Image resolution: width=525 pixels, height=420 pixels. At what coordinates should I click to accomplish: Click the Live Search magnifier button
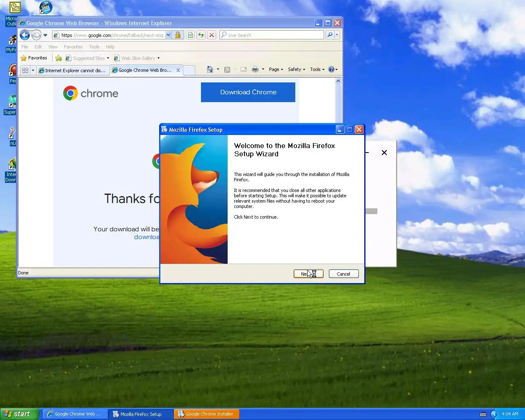tap(330, 35)
